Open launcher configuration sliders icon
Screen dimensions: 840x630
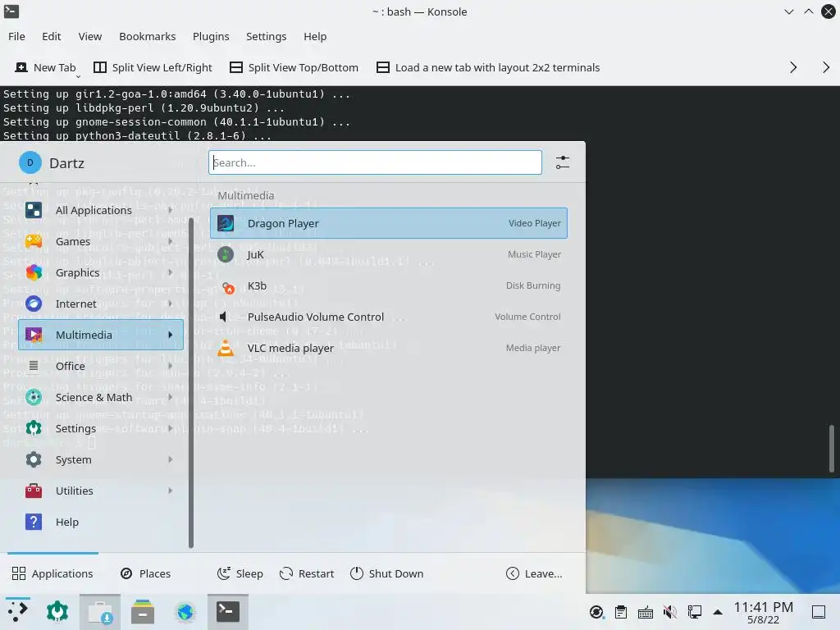[563, 162]
